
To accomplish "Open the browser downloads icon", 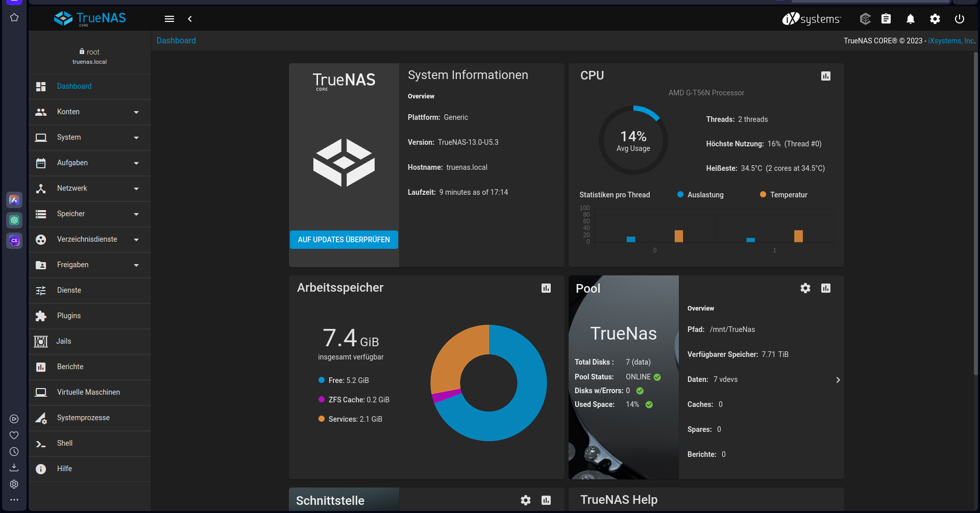I will tap(14, 468).
